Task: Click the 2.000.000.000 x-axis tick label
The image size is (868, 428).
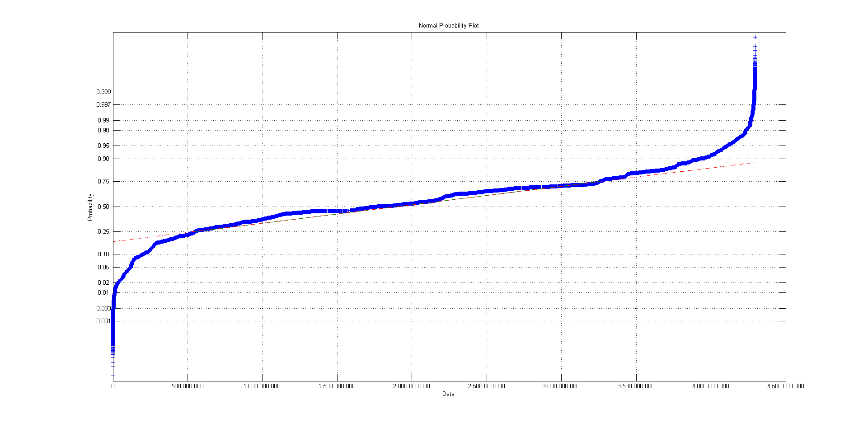Action: coord(412,386)
